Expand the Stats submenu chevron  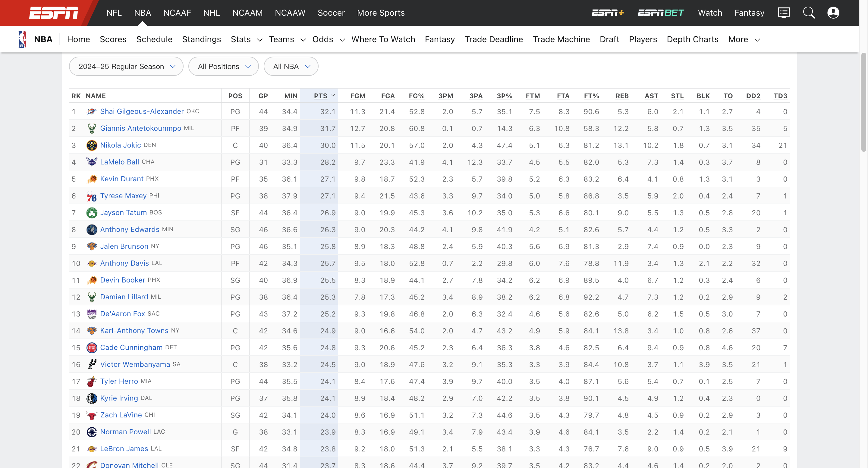click(259, 40)
